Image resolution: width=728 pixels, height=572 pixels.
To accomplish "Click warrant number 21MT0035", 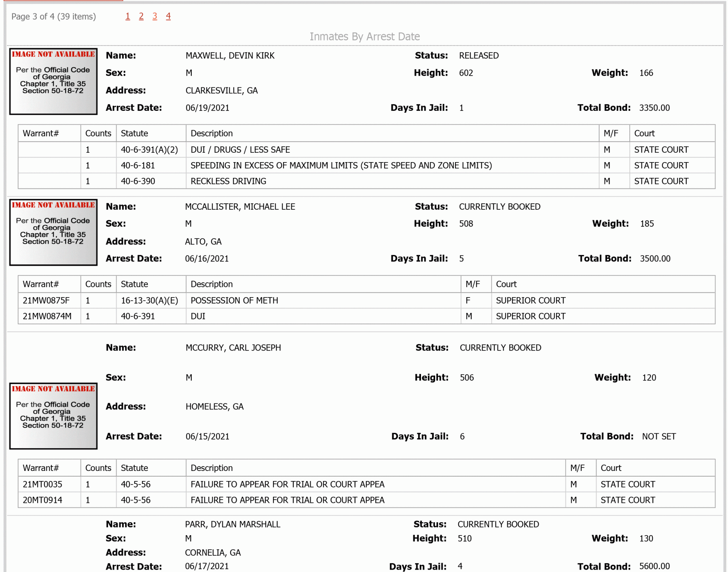I will (42, 484).
